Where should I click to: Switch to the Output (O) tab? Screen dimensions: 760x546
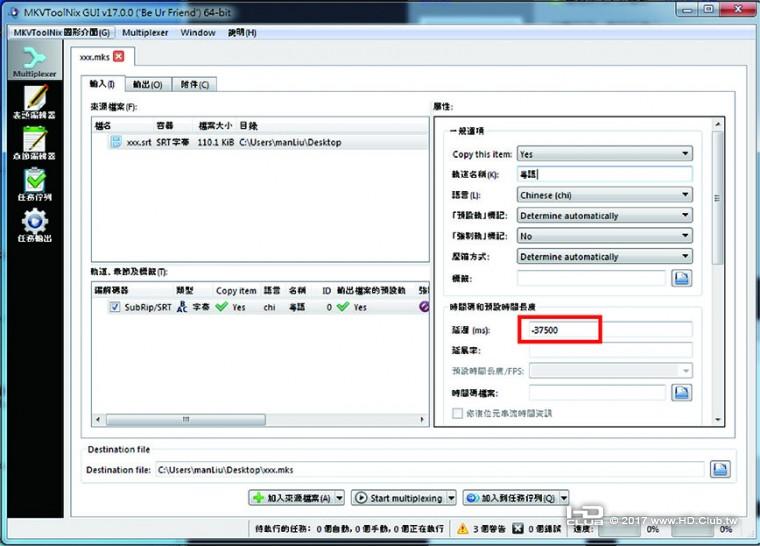tap(147, 84)
